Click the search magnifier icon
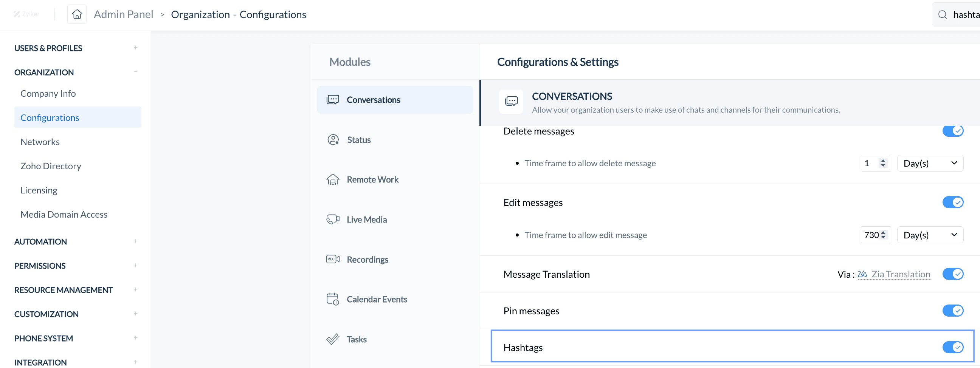Viewport: 980px width, 368px height. [942, 15]
